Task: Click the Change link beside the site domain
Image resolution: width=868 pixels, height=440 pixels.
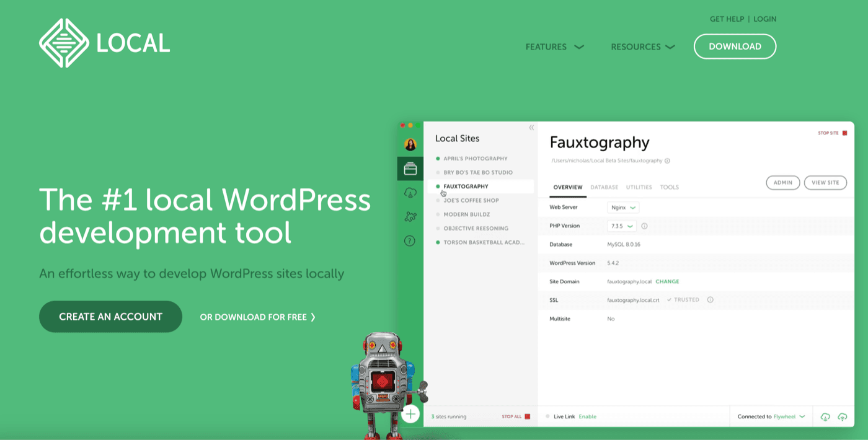Action: tap(667, 281)
